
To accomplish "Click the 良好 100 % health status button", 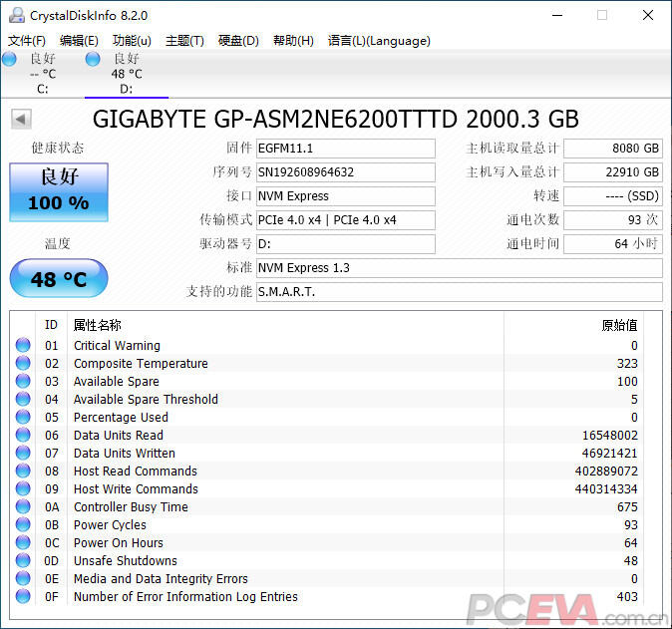I will click(59, 192).
